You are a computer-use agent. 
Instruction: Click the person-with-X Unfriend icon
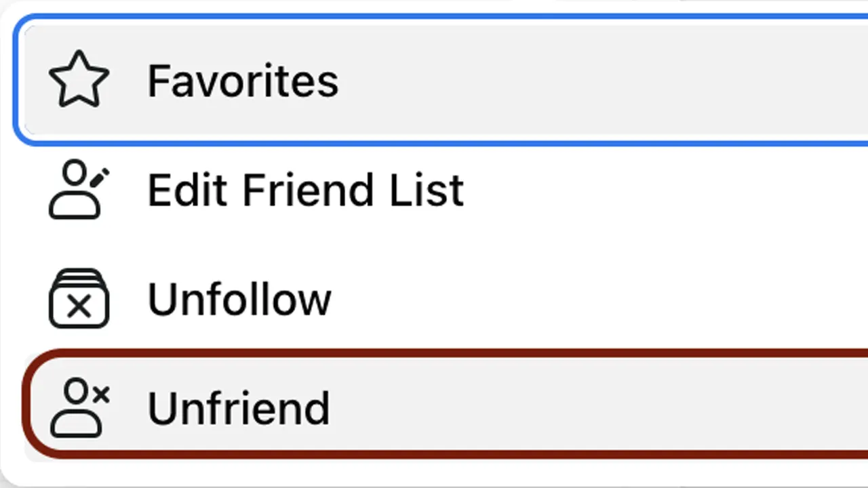[x=79, y=407]
